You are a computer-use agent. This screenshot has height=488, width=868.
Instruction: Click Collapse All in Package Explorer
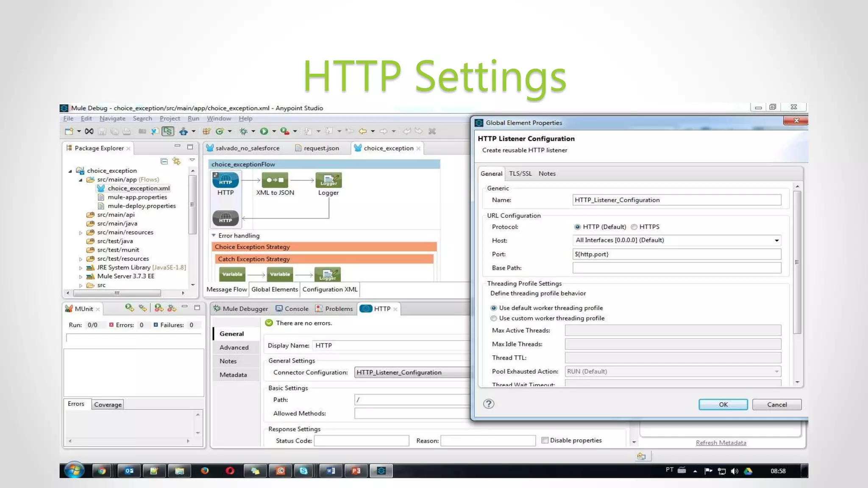164,161
